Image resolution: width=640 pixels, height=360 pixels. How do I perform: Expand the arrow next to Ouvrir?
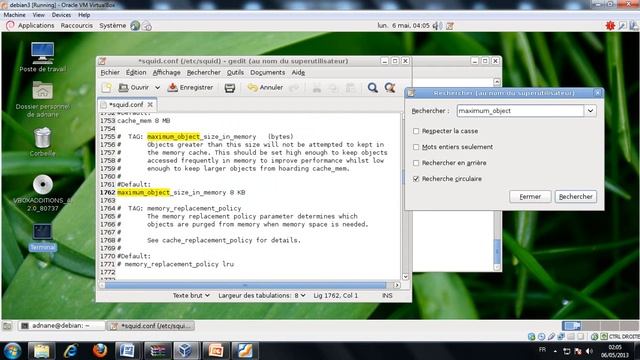157,88
